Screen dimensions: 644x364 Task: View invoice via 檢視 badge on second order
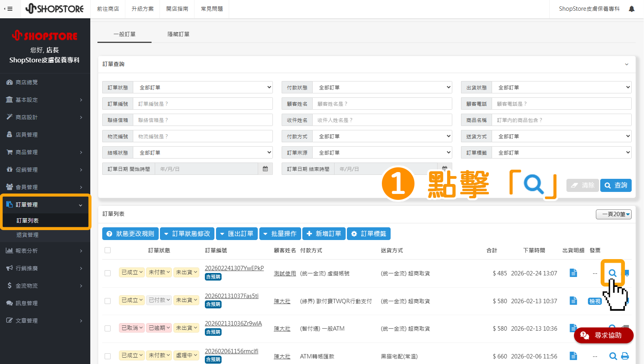pos(595,301)
